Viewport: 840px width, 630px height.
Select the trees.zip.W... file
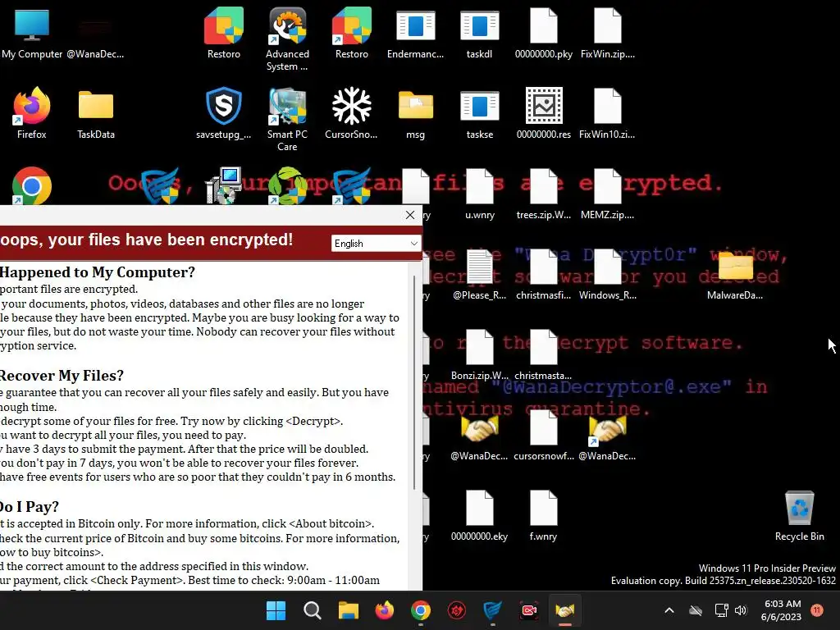tap(543, 194)
